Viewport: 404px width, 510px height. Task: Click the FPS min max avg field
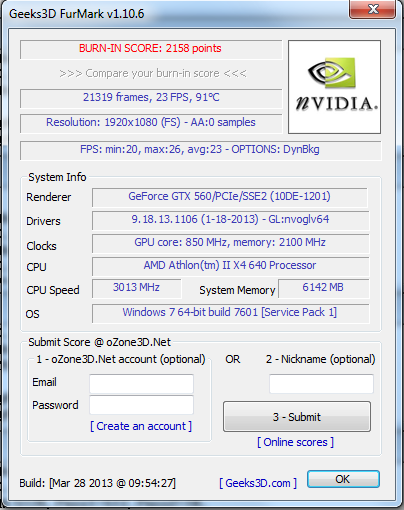[201, 150]
